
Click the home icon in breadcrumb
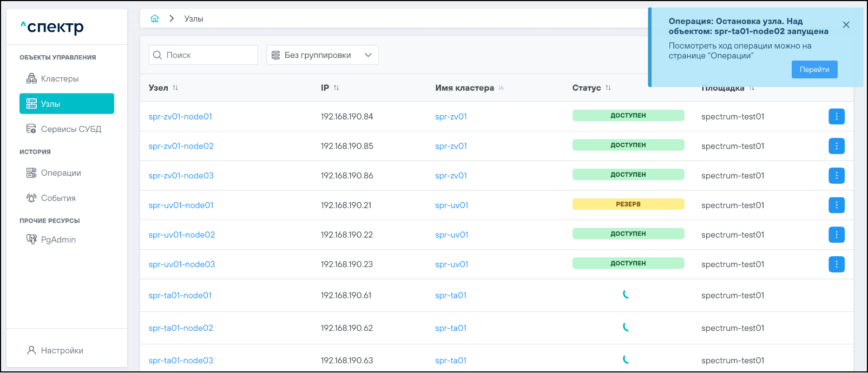tap(155, 18)
